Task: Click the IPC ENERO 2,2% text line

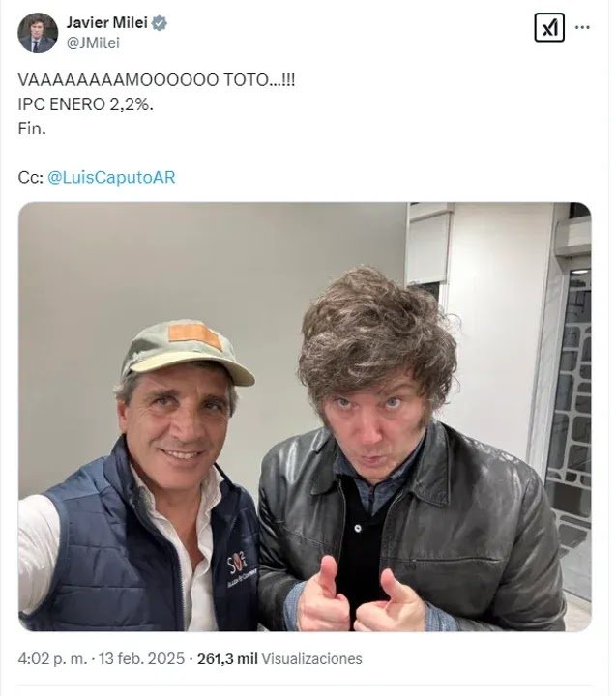Action: pyautogui.click(x=86, y=103)
